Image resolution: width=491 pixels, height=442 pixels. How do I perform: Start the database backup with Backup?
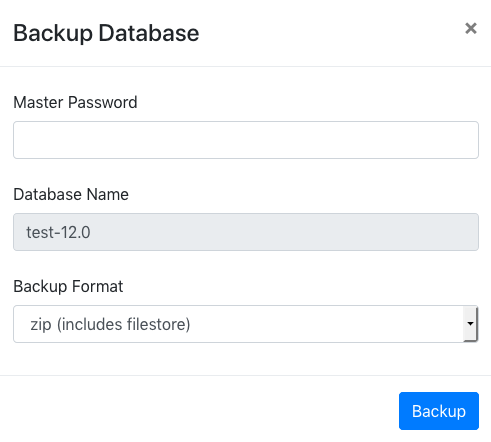[x=439, y=411]
